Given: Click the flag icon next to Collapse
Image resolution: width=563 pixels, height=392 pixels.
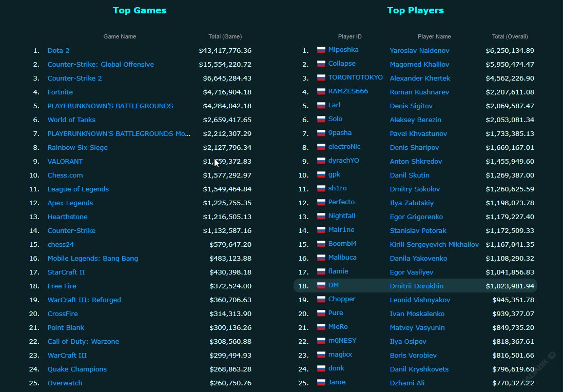Looking at the screenshot, I should 321,64.
